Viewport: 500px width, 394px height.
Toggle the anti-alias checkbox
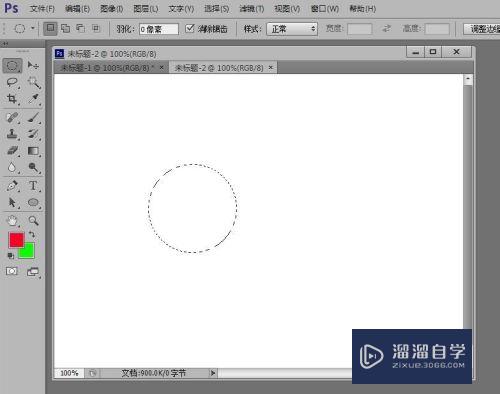point(190,29)
